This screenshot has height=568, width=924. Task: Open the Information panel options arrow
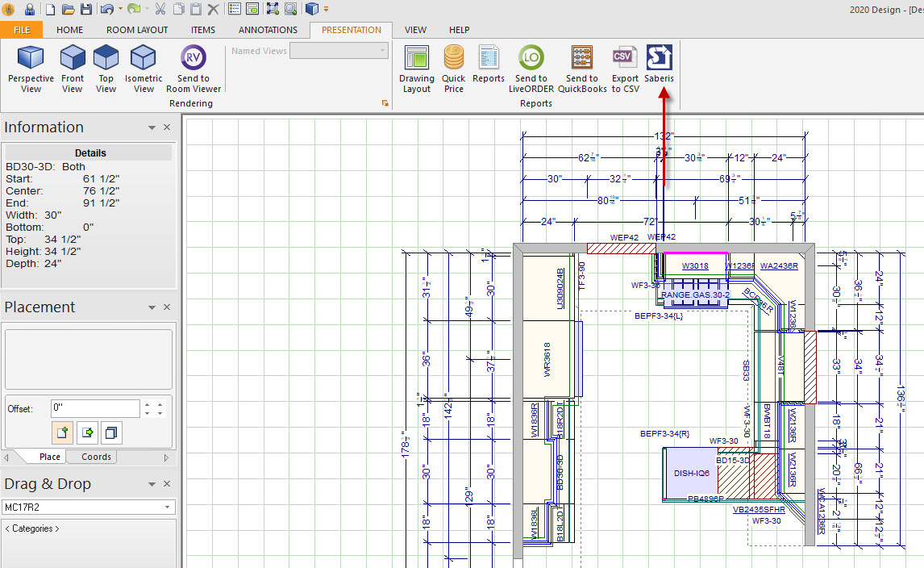[x=152, y=127]
